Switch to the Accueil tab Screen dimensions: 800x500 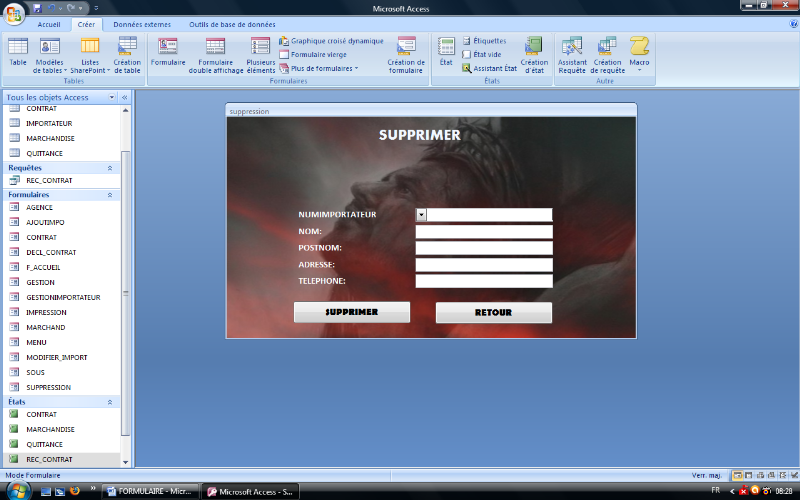(49, 24)
